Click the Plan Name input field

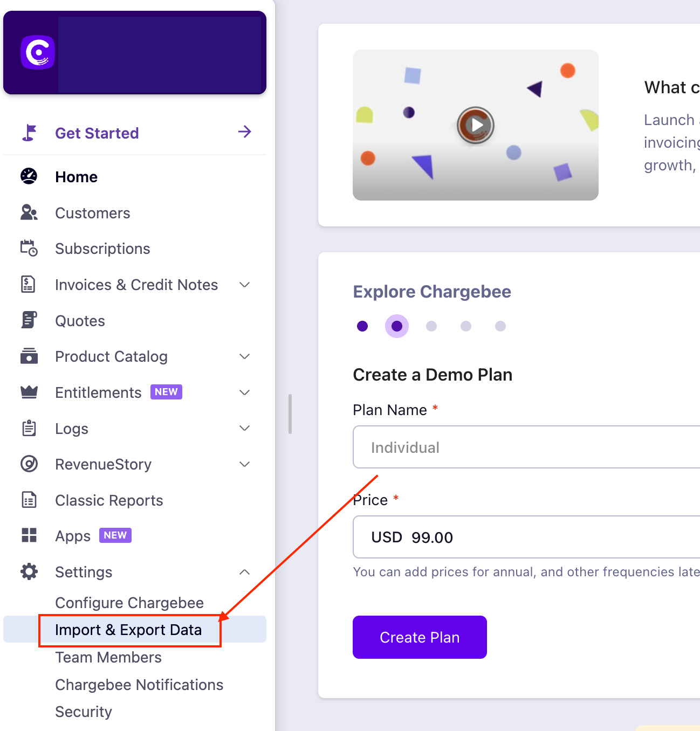point(526,447)
